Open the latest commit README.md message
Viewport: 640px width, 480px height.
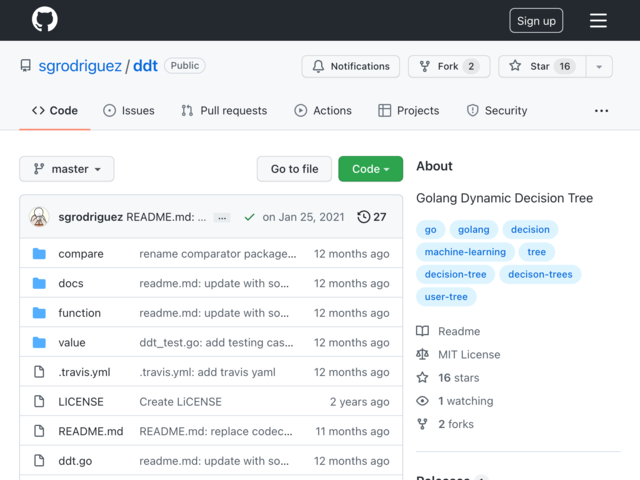[166, 217]
